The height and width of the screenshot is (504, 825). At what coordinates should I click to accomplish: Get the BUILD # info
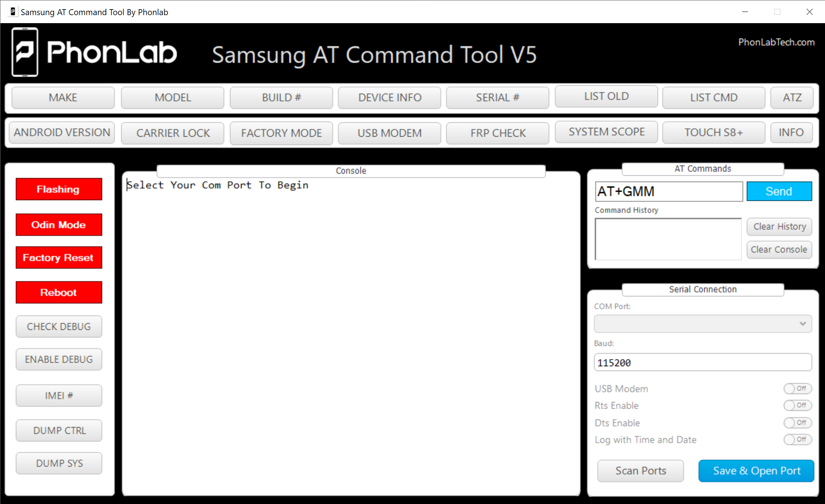[x=281, y=98]
